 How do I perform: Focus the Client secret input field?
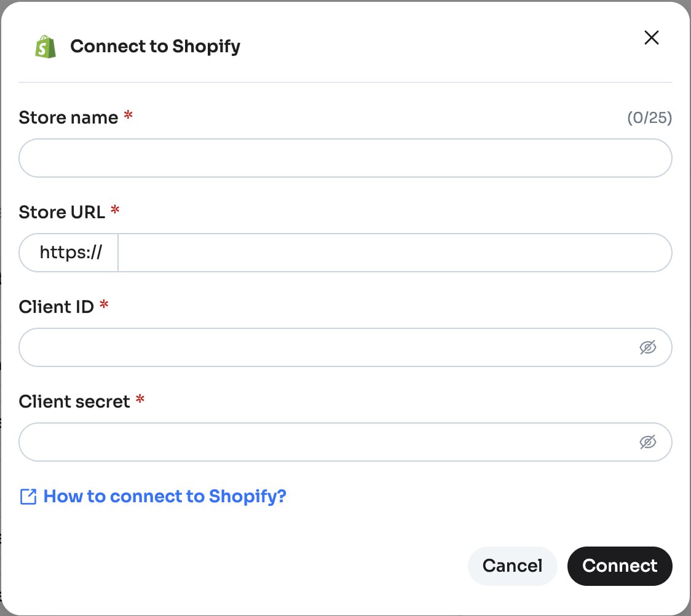click(x=326, y=442)
